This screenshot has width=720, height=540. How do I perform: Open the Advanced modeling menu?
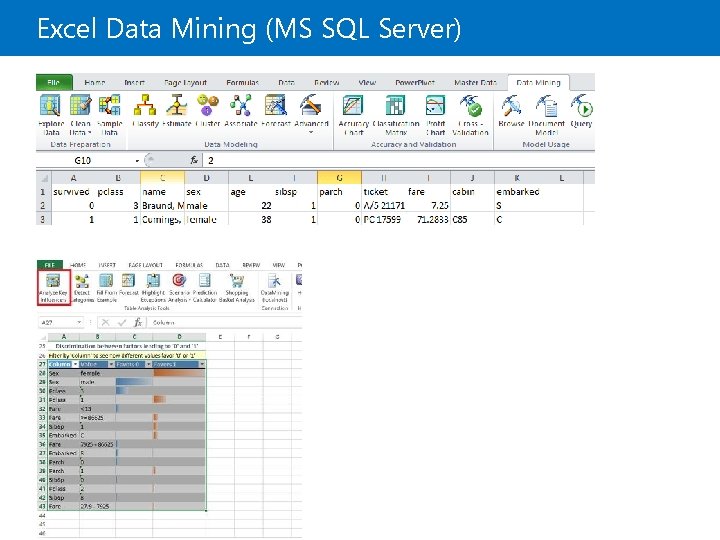[311, 114]
